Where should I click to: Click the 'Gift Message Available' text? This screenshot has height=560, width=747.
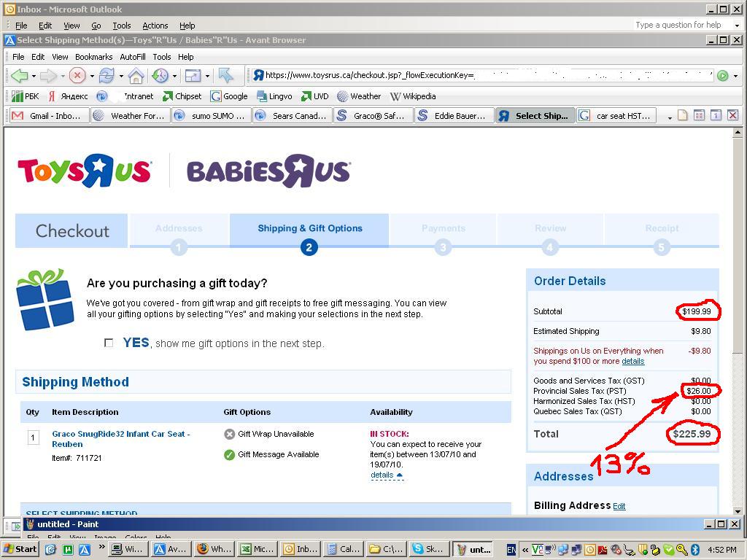pyautogui.click(x=279, y=454)
